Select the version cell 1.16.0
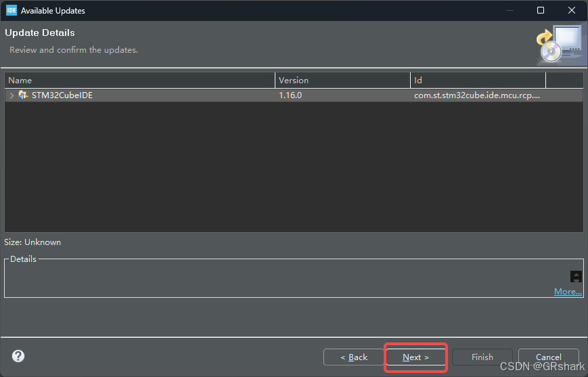 (290, 95)
